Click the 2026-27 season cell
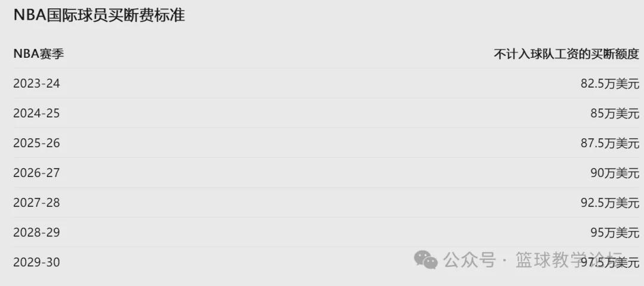The height and width of the screenshot is (286, 644). [36, 173]
